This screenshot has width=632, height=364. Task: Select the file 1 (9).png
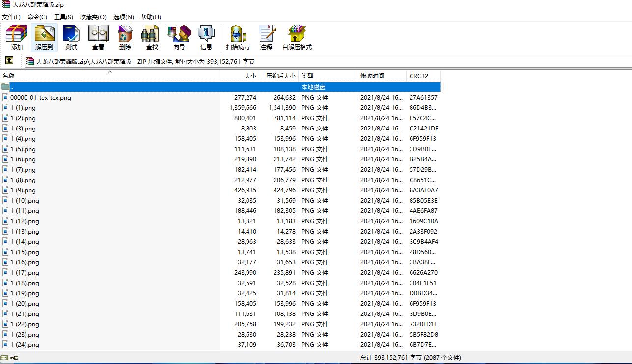pos(23,190)
